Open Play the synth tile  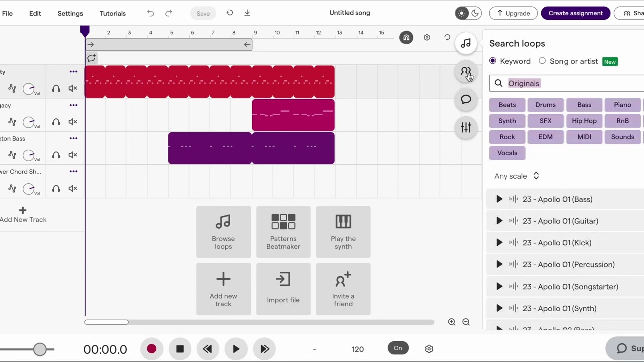point(343,232)
